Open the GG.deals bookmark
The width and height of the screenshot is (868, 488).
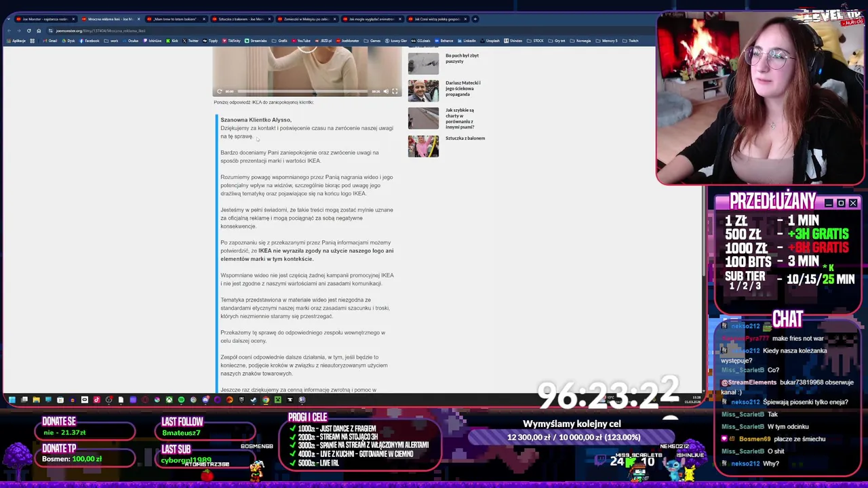421,41
